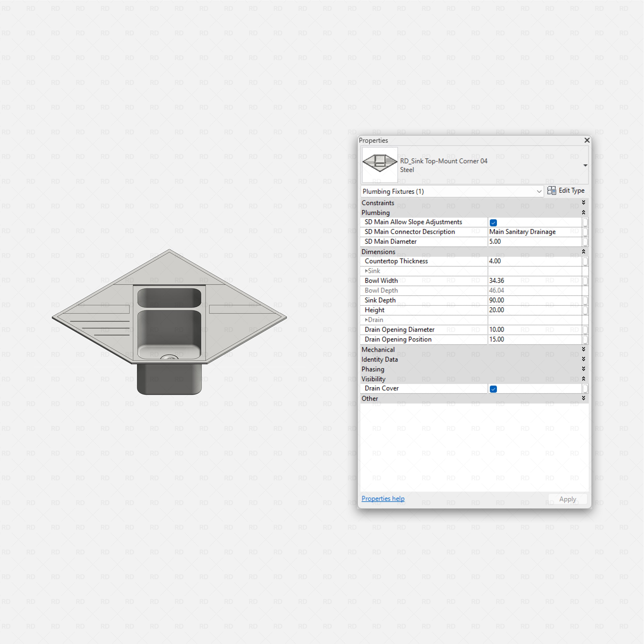Open the type selector dropdown
Screen dimensions: 644x644
(x=585, y=165)
